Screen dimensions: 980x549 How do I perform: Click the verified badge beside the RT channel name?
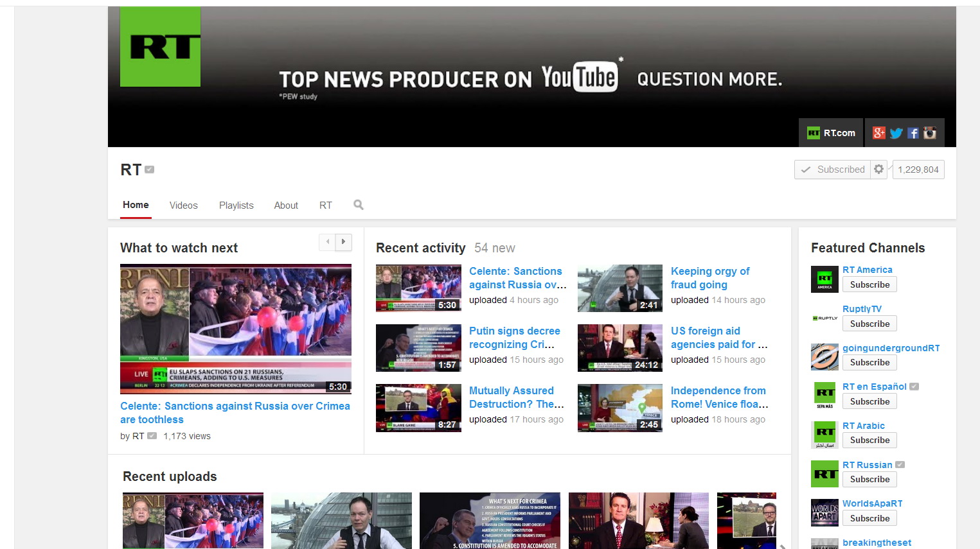click(150, 170)
